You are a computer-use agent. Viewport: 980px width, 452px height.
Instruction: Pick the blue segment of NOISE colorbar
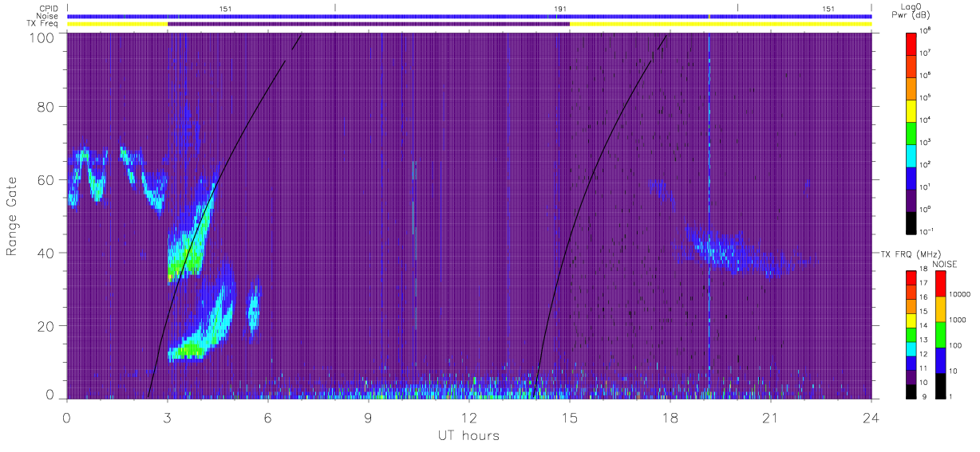(x=940, y=360)
